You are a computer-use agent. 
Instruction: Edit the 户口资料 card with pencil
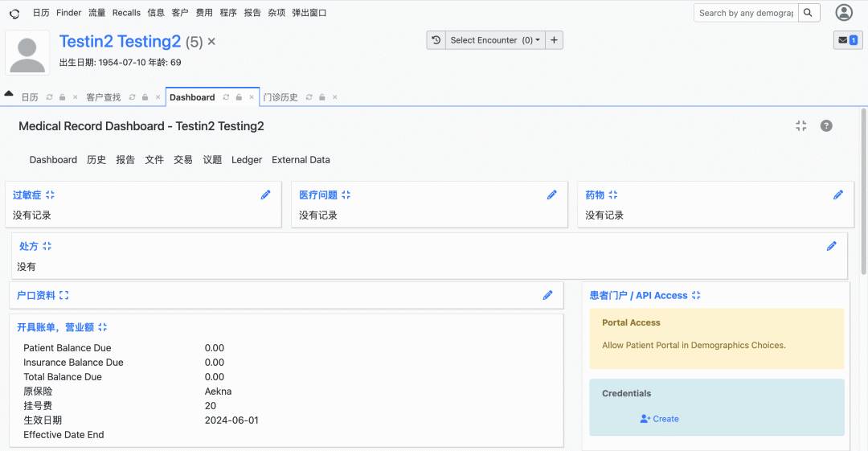click(547, 295)
